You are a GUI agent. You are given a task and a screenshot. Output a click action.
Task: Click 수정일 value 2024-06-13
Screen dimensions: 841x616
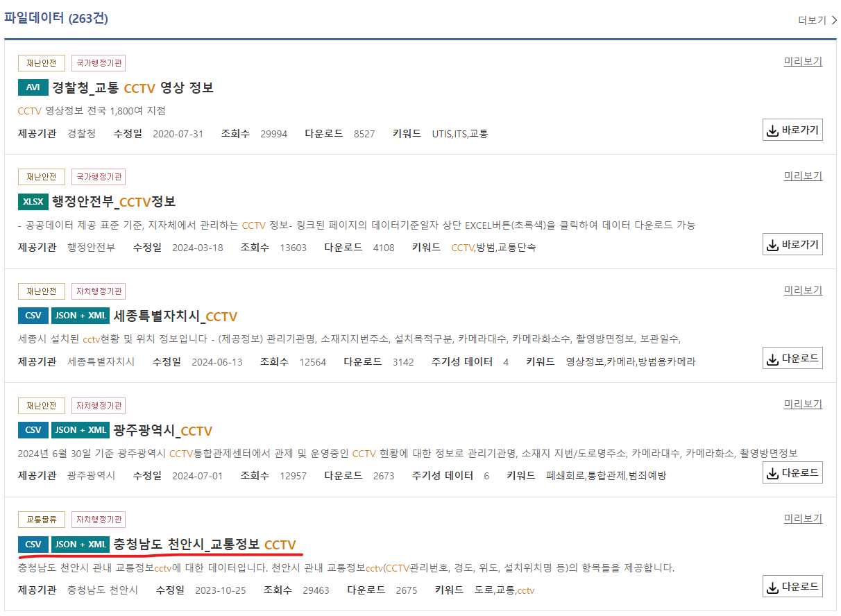[x=217, y=362]
